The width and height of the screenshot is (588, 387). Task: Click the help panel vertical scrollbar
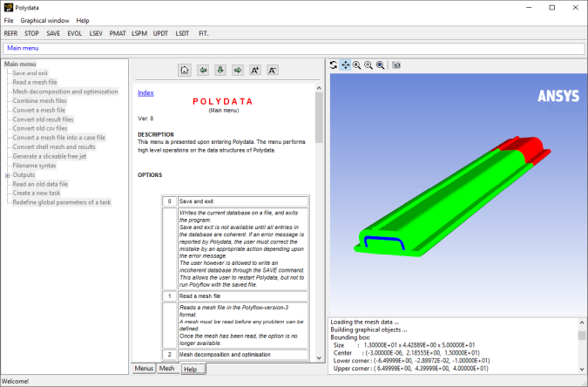tap(319, 218)
